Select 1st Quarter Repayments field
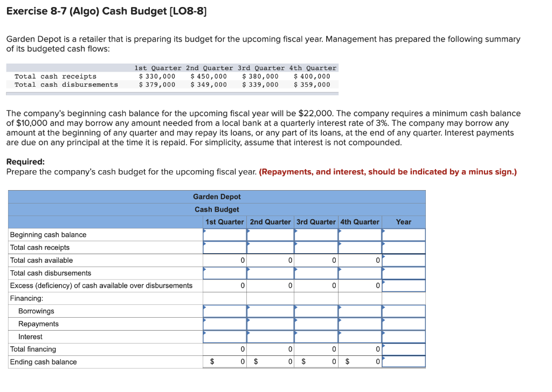The image size is (552, 392). pos(225,324)
